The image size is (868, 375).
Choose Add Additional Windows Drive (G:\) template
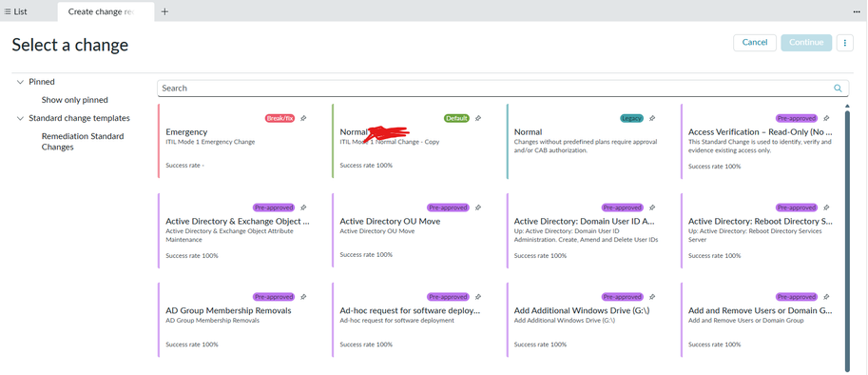[581, 310]
